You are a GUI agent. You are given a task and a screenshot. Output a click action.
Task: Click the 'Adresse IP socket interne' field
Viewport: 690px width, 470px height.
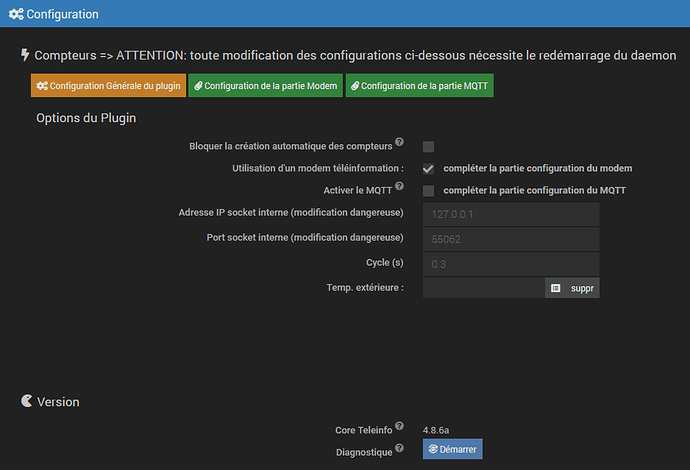[x=510, y=214]
